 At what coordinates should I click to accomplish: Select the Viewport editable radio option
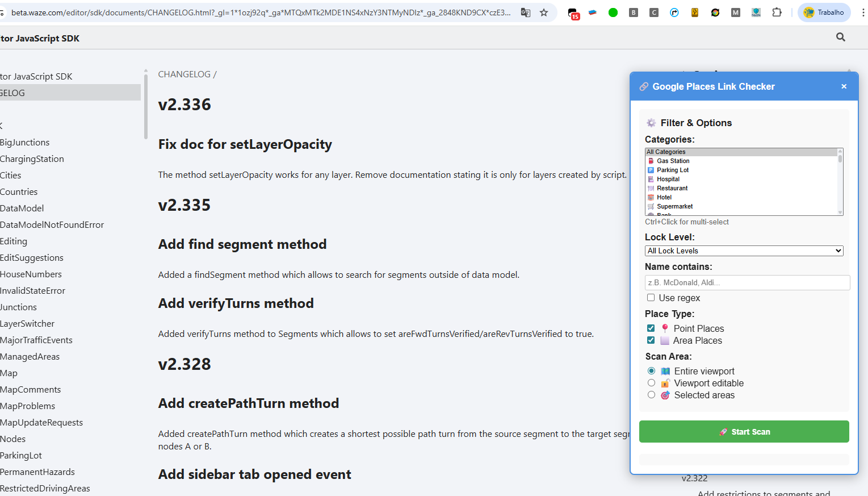[x=651, y=383]
